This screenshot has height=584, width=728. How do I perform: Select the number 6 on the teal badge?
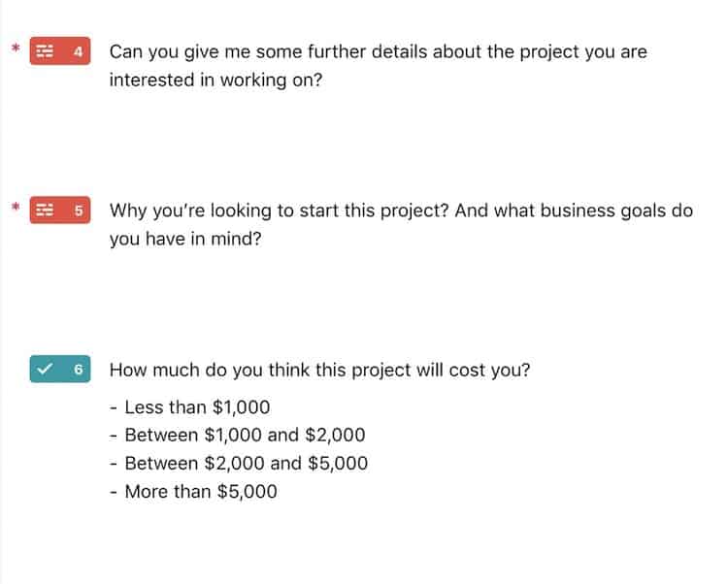point(78,370)
